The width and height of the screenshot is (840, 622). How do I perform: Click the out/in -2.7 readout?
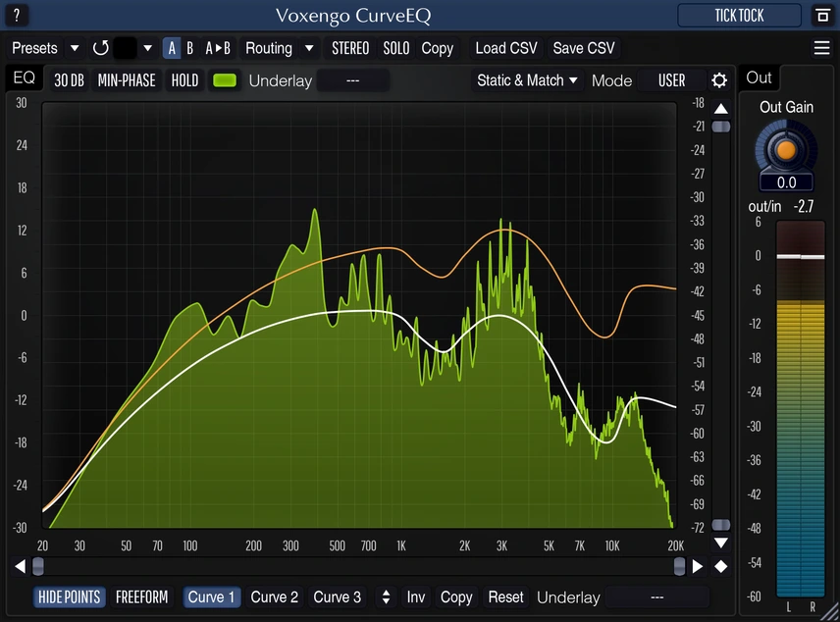coord(781,206)
